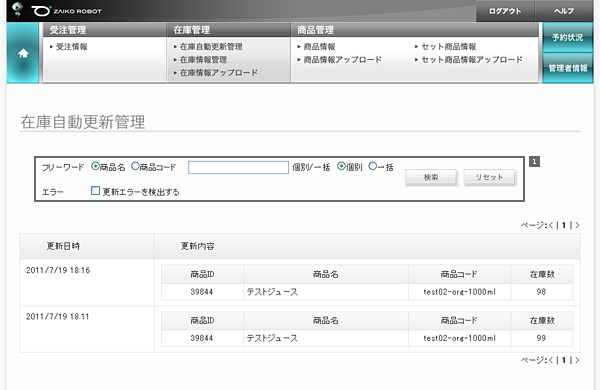Enable 更新エラーを検出する checkbox
600x390 pixels.
pyautogui.click(x=95, y=190)
